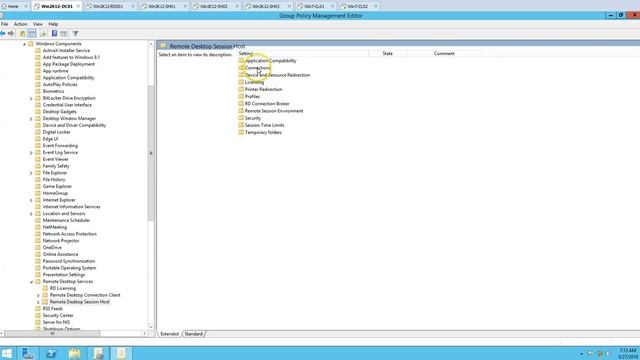Open Server Manager from the taskbar

point(28,353)
